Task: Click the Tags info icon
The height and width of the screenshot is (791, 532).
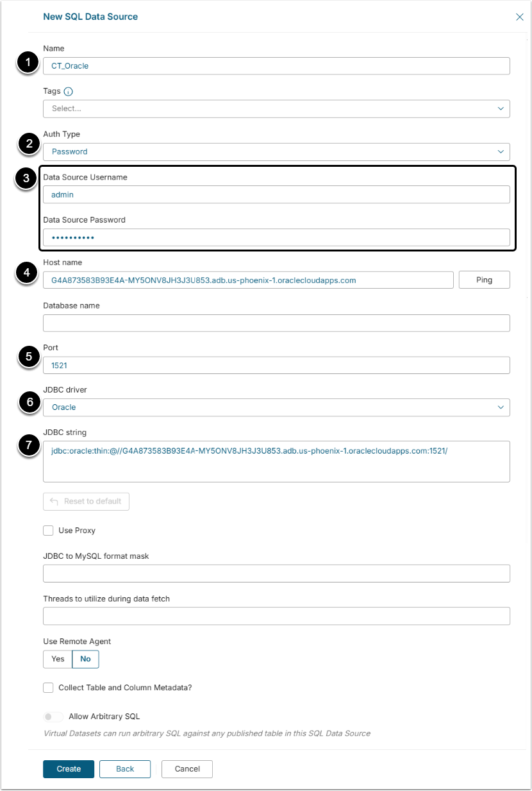Action: 69,92
